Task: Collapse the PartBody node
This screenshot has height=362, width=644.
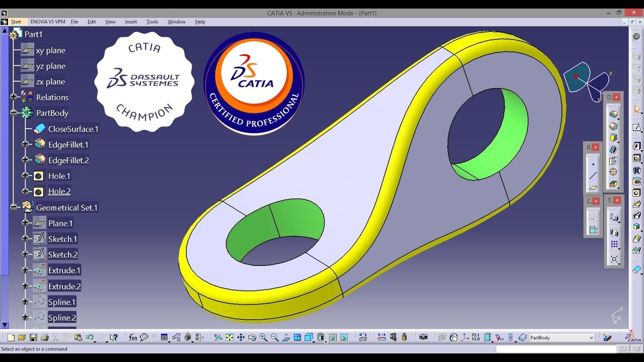Action: (14, 113)
